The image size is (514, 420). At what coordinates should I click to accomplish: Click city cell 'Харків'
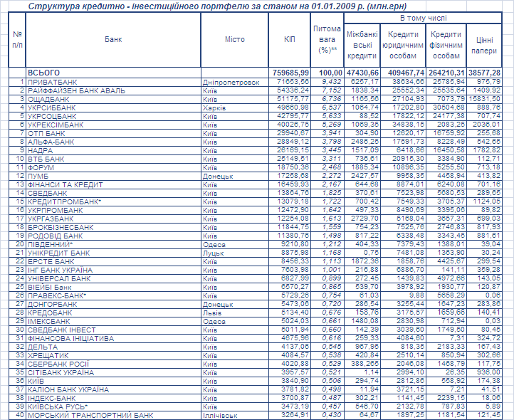click(234, 107)
